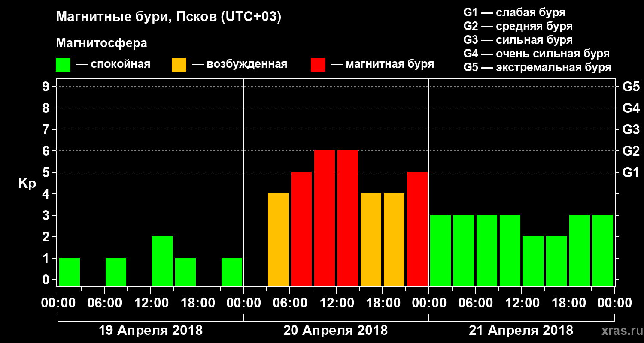644x343 pixels.
Task: Click the red Kp 6 bar starting 12:00 on 20 April
Action: pyautogui.click(x=348, y=218)
